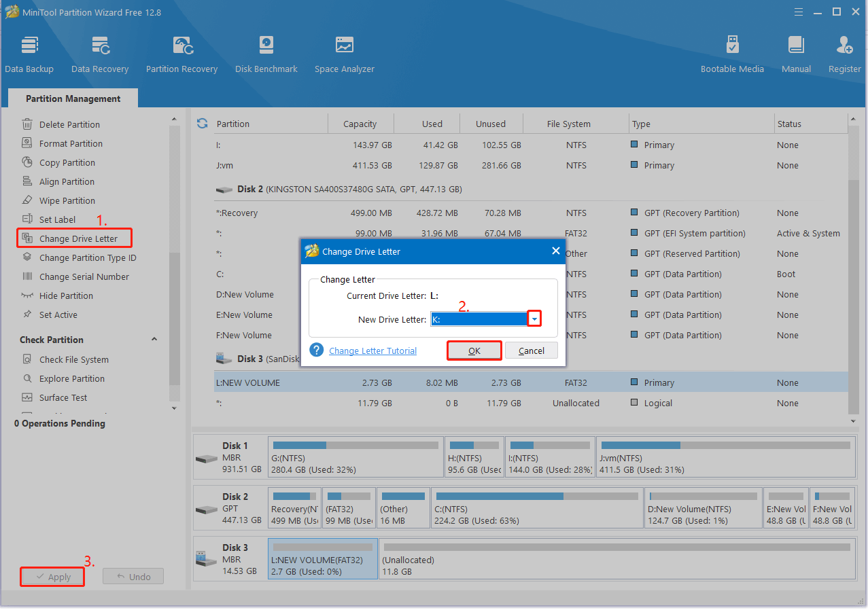Screen dimensions: 868x610
Task: Open Partition Recovery wizard
Action: pyautogui.click(x=181, y=54)
